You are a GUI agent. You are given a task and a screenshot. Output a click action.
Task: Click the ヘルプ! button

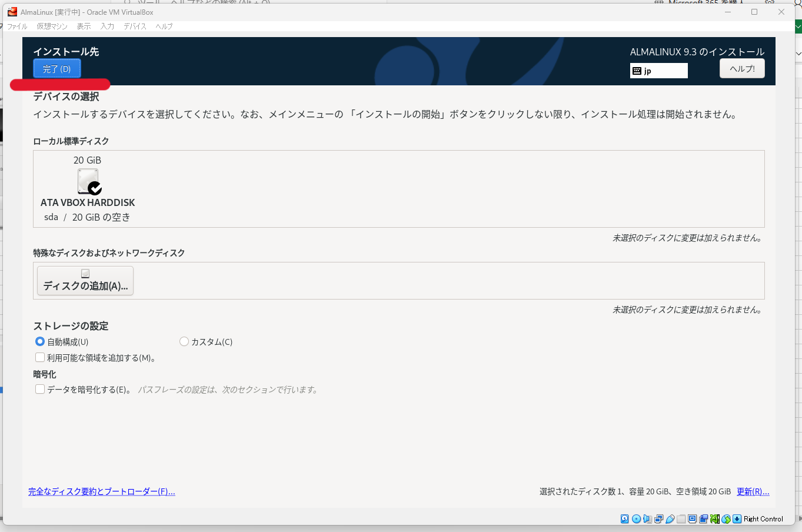click(x=741, y=68)
